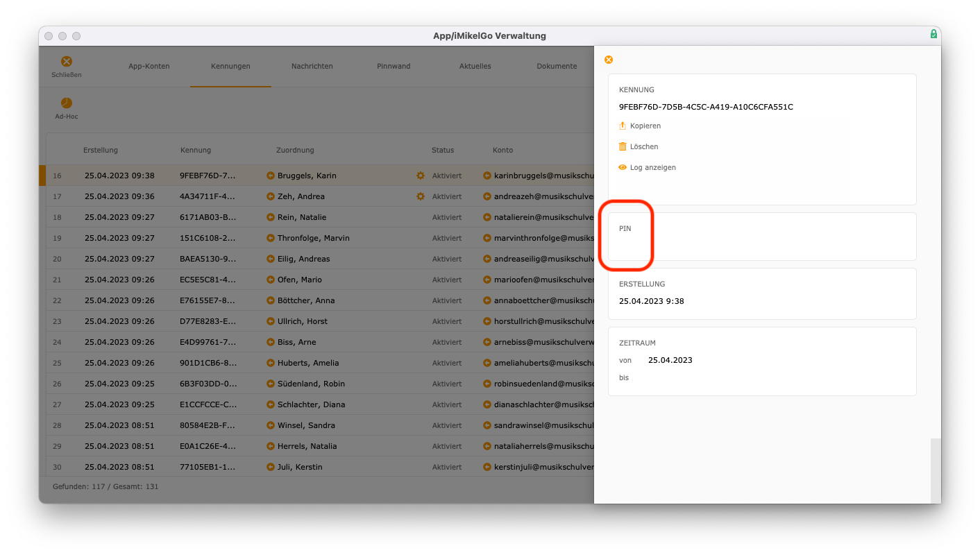
Task: Open gear icon in Bruggels, Karin row
Action: (420, 176)
